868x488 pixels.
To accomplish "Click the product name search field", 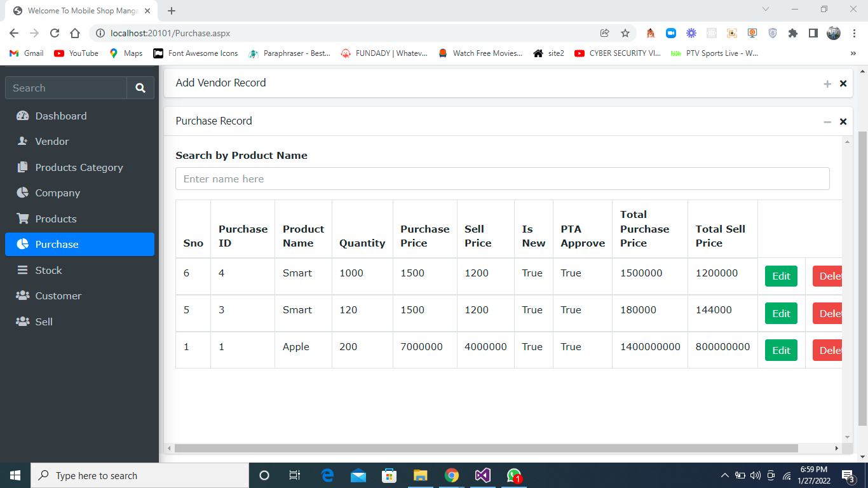I will click(502, 179).
